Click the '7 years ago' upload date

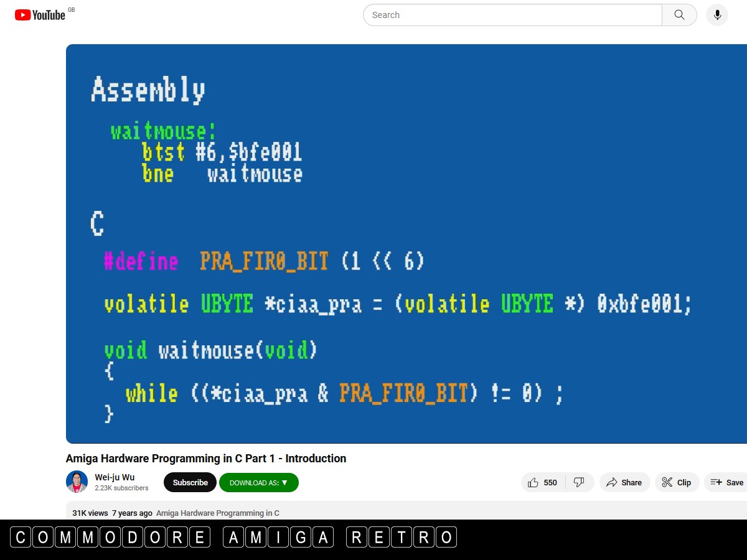pyautogui.click(x=132, y=513)
